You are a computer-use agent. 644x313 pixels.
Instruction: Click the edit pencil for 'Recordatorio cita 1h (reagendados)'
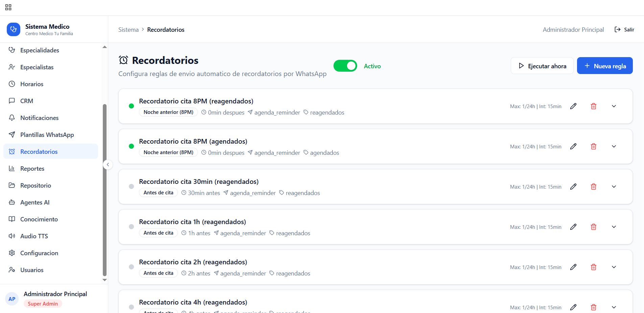coord(573,227)
